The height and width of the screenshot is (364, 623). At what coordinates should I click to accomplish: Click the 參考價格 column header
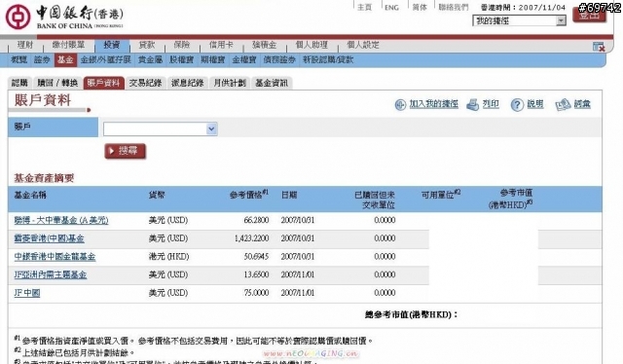pyautogui.click(x=249, y=195)
